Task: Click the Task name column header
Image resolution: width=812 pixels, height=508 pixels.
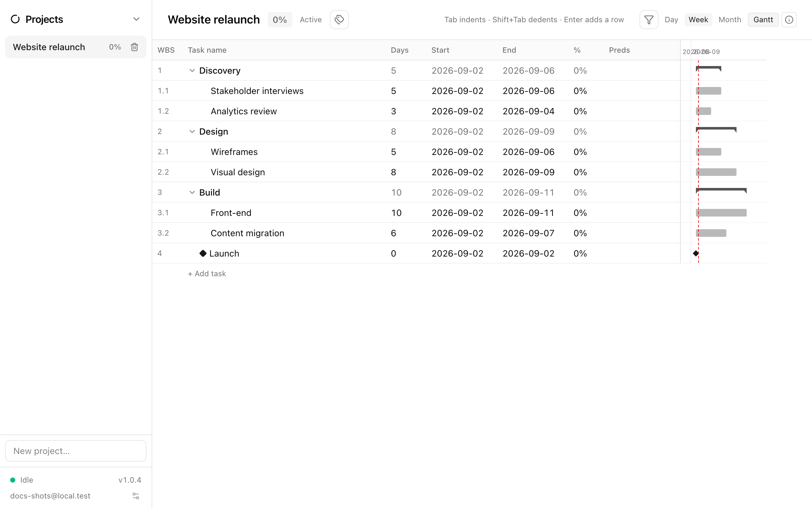Action: click(x=207, y=50)
